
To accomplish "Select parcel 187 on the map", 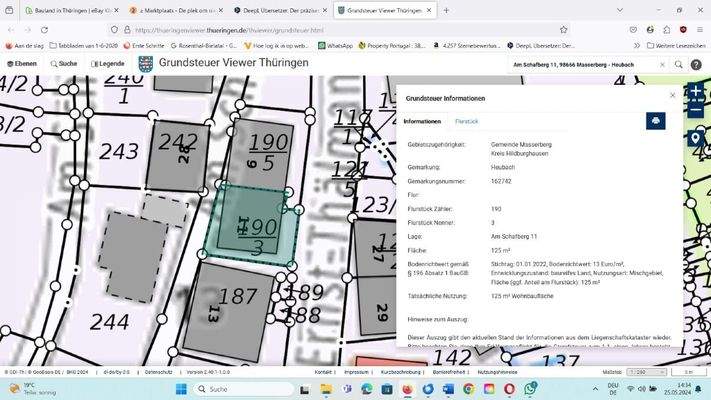I will [x=237, y=296].
